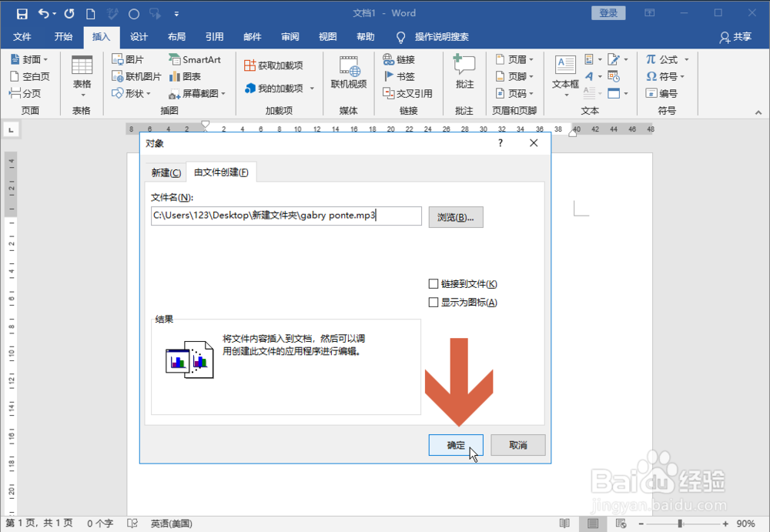Insert a SmartArt graphic
Viewport: 770px width, 532px height.
195,59
